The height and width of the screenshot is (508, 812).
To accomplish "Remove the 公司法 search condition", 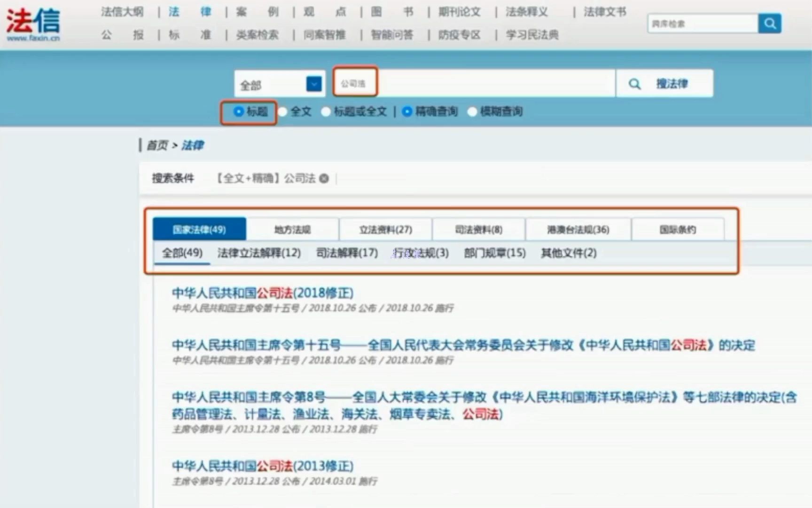I will (324, 178).
